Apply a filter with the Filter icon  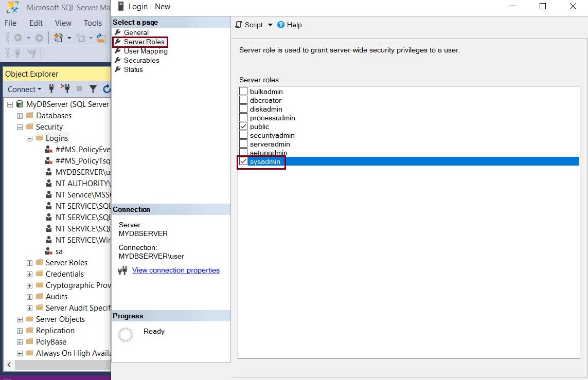click(x=93, y=89)
